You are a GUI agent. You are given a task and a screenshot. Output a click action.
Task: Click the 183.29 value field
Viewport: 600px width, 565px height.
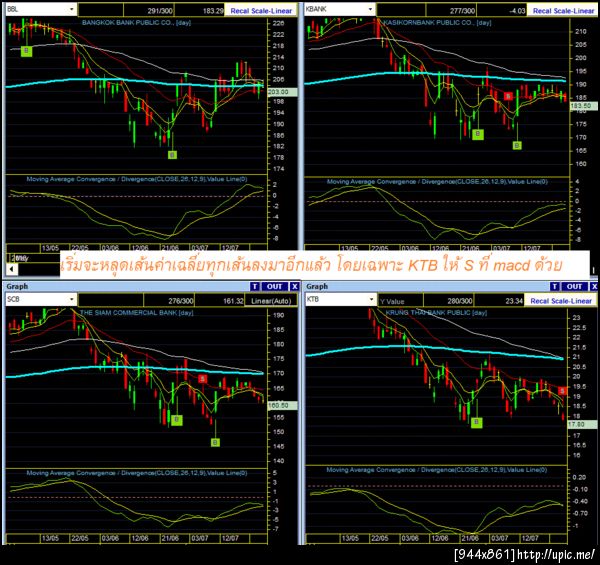[x=200, y=11]
